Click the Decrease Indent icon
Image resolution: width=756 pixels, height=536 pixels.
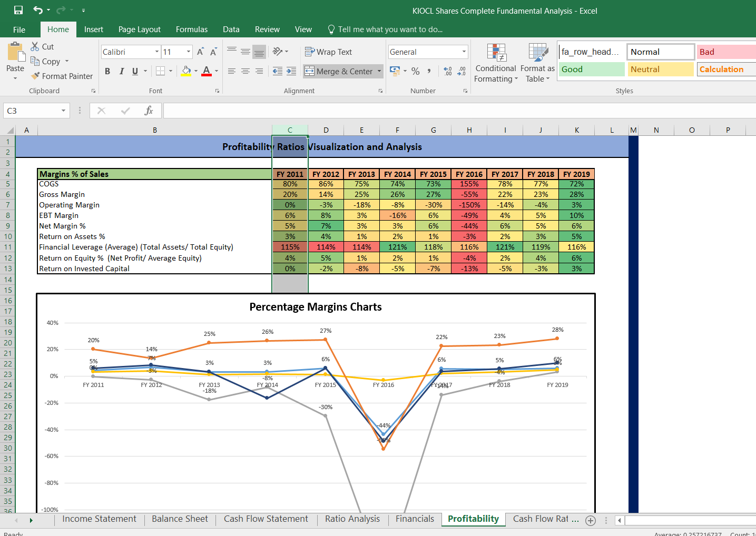click(x=278, y=71)
